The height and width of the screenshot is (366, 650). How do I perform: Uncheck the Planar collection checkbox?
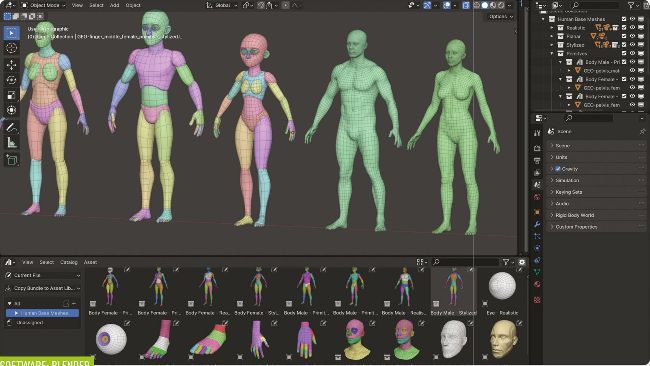(624, 36)
